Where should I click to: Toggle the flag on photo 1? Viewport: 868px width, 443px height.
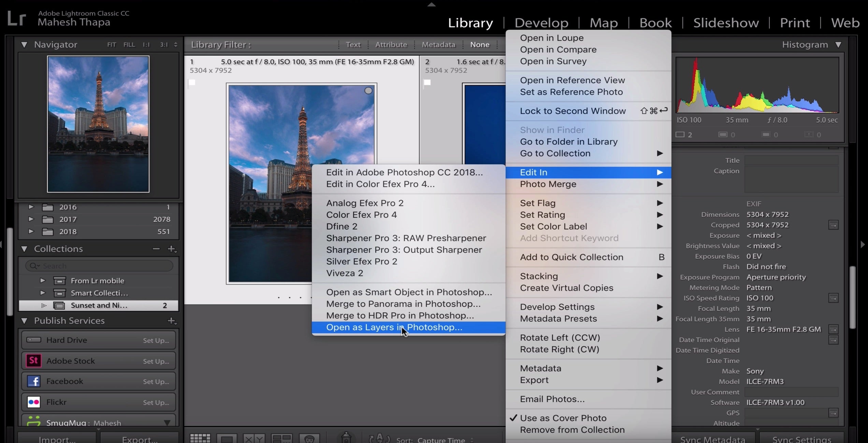tap(192, 82)
